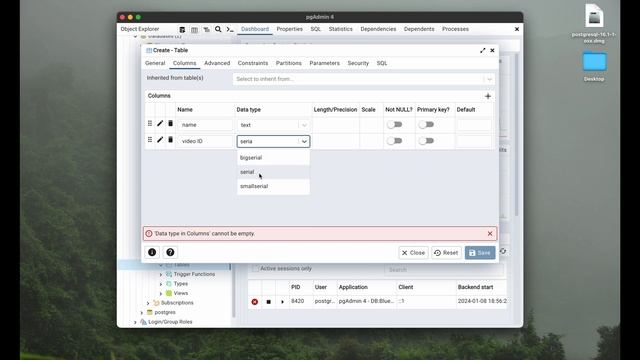The width and height of the screenshot is (640, 360).
Task: Click the refresh icon beside Save
Action: tap(503, 251)
